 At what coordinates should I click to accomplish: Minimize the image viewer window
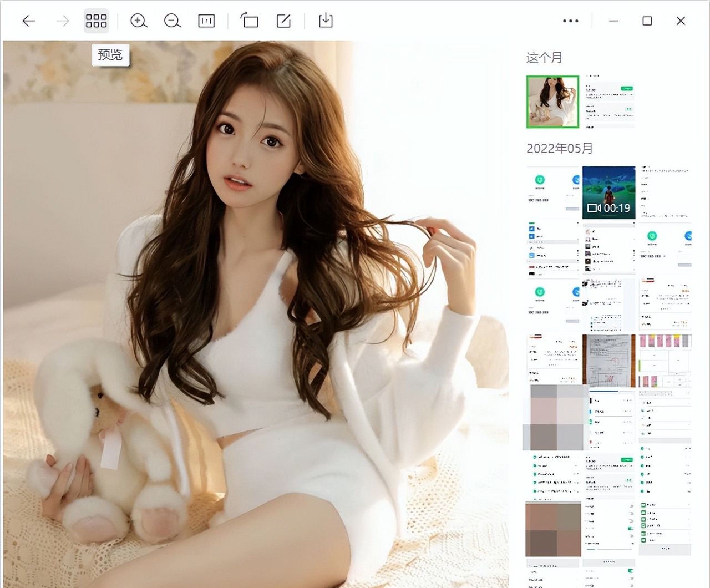point(613,21)
